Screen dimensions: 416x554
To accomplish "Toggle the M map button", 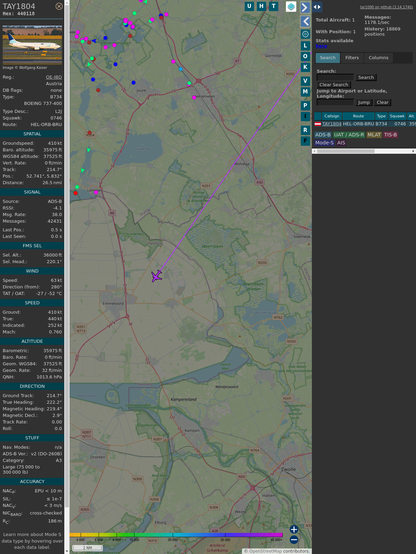I will (305, 92).
